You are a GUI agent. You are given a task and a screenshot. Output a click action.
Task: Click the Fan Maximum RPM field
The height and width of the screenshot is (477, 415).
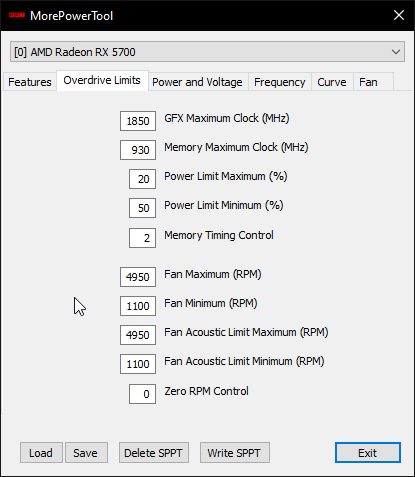pyautogui.click(x=138, y=277)
